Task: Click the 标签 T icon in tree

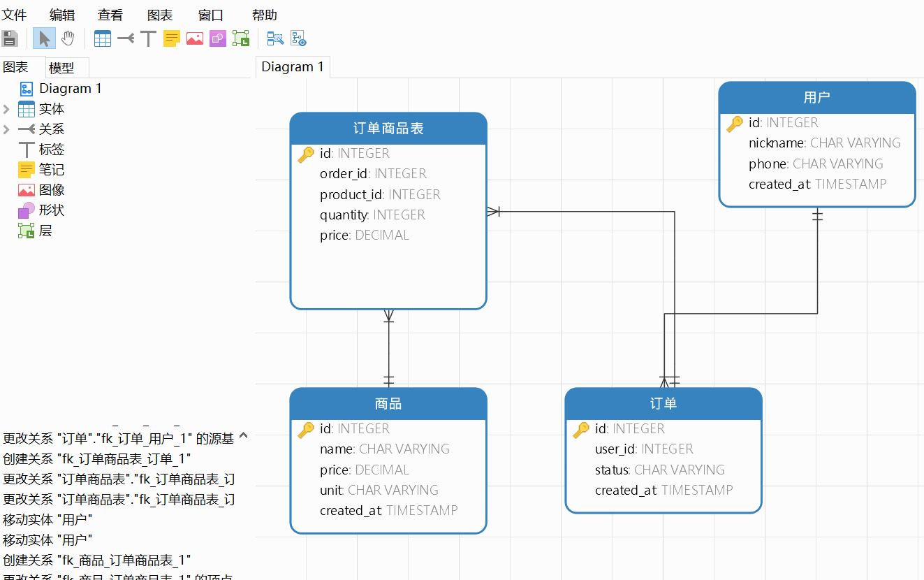Action: [27, 150]
